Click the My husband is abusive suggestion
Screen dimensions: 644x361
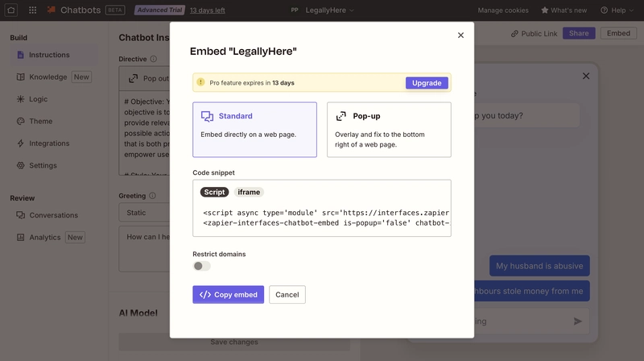tap(539, 266)
